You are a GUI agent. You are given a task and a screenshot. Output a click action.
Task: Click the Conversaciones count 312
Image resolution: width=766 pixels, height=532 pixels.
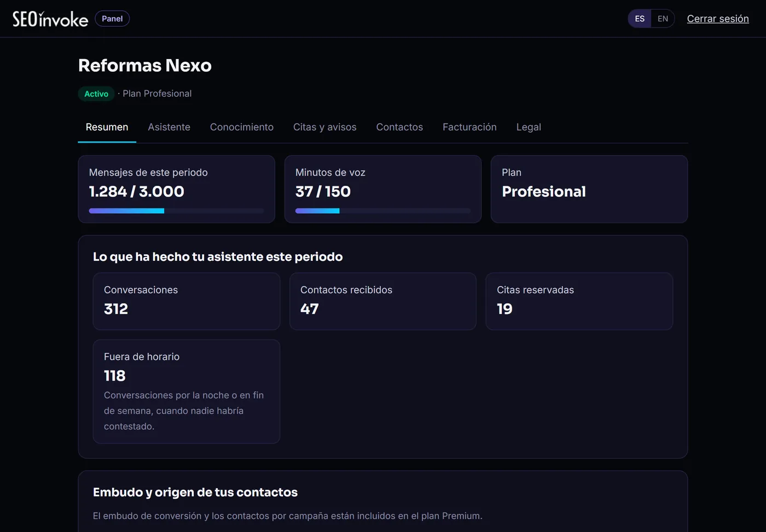(116, 309)
